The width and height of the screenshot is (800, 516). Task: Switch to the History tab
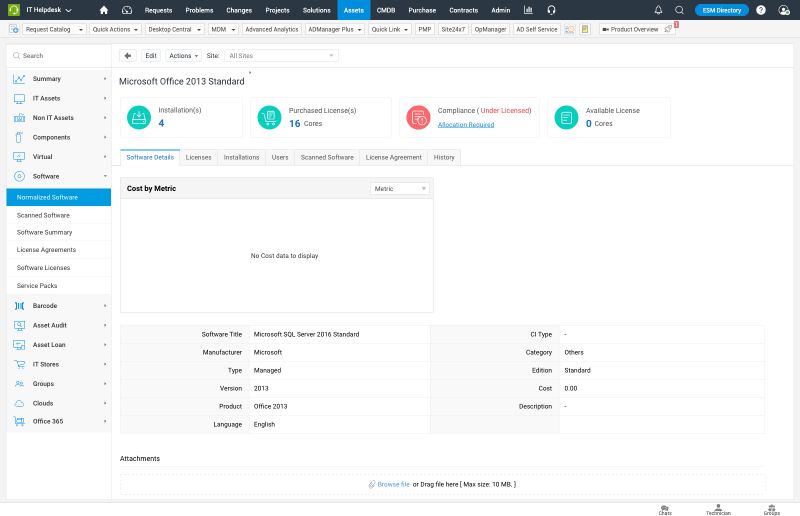(444, 157)
